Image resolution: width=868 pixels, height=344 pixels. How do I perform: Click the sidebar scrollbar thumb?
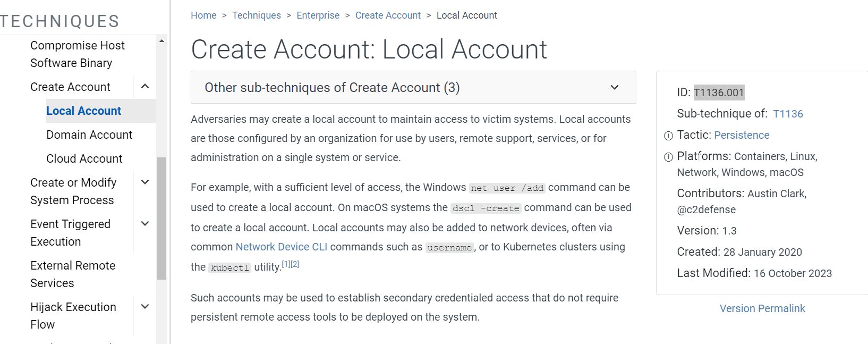click(x=161, y=219)
